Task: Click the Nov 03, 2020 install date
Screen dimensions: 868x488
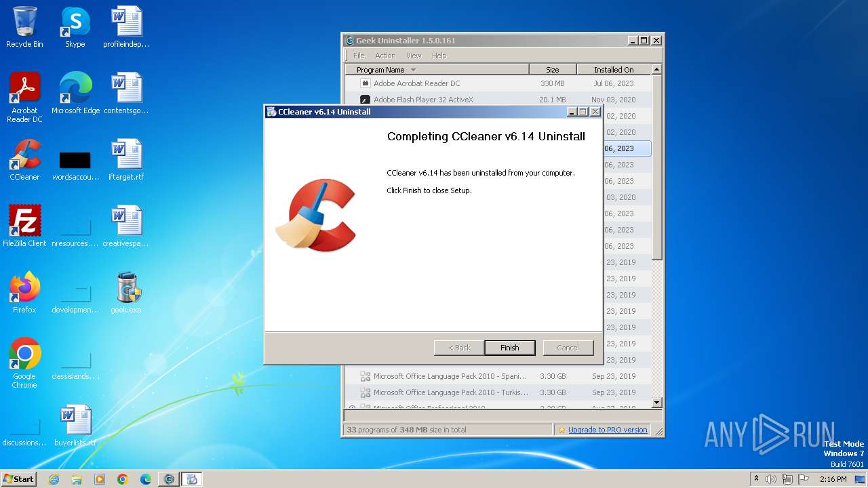Action: pos(613,100)
